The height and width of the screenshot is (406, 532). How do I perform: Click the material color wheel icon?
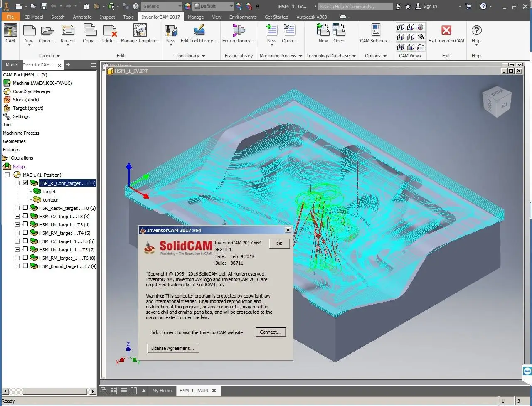pyautogui.click(x=187, y=6)
